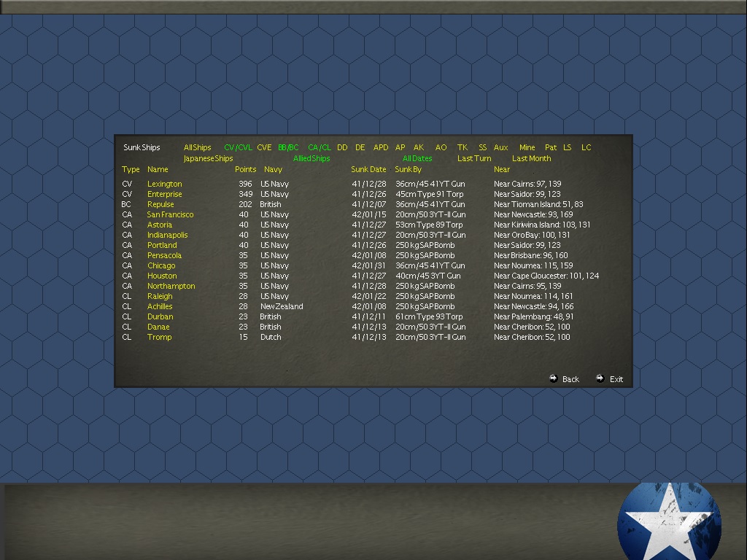
Task: Open the Lexington ship entry
Action: pos(164,184)
